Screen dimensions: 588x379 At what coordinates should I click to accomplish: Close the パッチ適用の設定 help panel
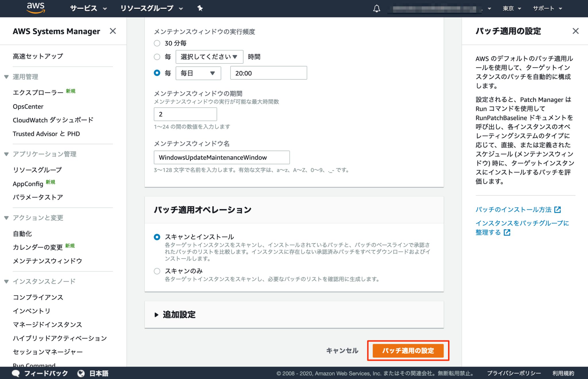[x=575, y=31]
